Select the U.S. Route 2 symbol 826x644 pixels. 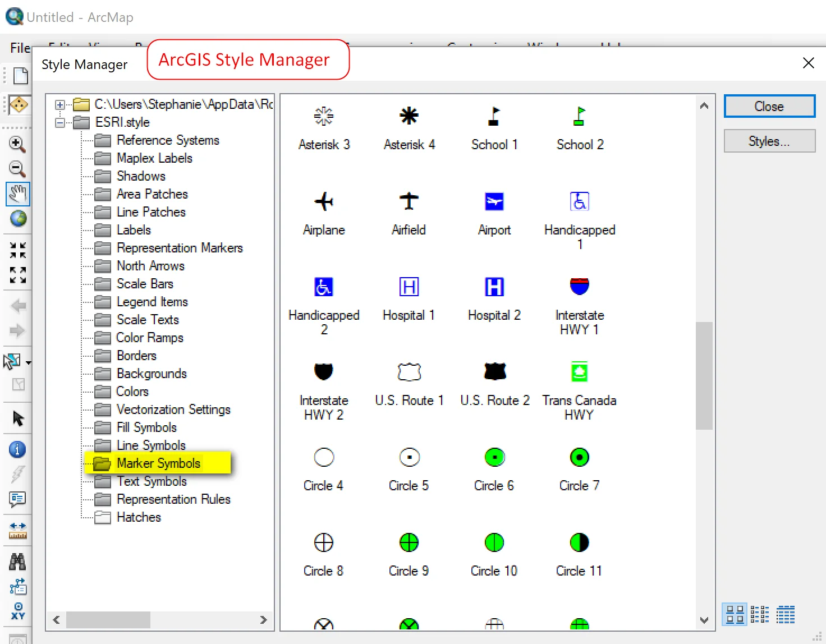pyautogui.click(x=494, y=371)
